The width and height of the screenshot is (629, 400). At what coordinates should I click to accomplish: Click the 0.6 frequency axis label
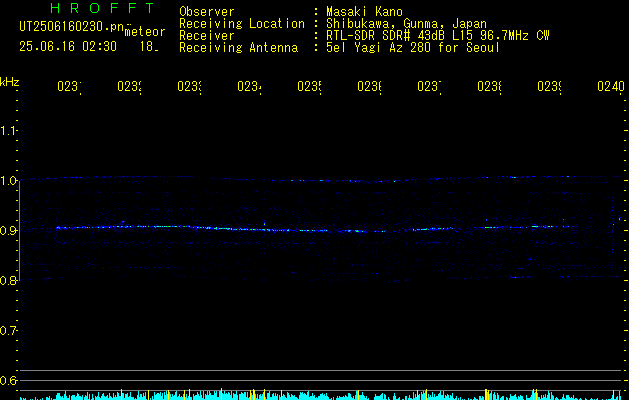click(8, 380)
